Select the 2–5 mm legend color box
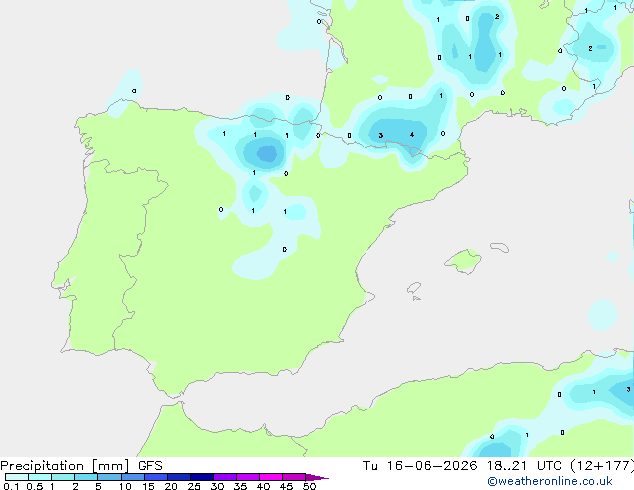Viewport: 634px width, 490px height. click(x=86, y=477)
